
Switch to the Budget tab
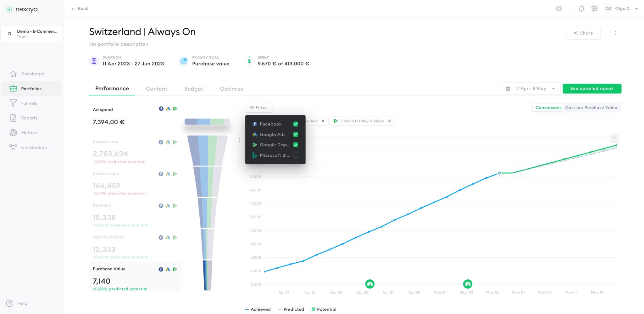(x=193, y=89)
